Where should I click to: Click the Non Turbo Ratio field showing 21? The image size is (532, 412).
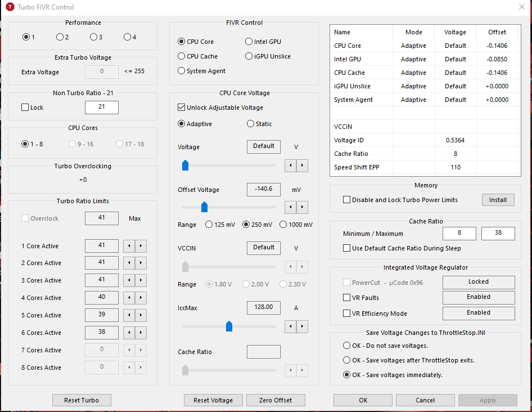pos(102,108)
